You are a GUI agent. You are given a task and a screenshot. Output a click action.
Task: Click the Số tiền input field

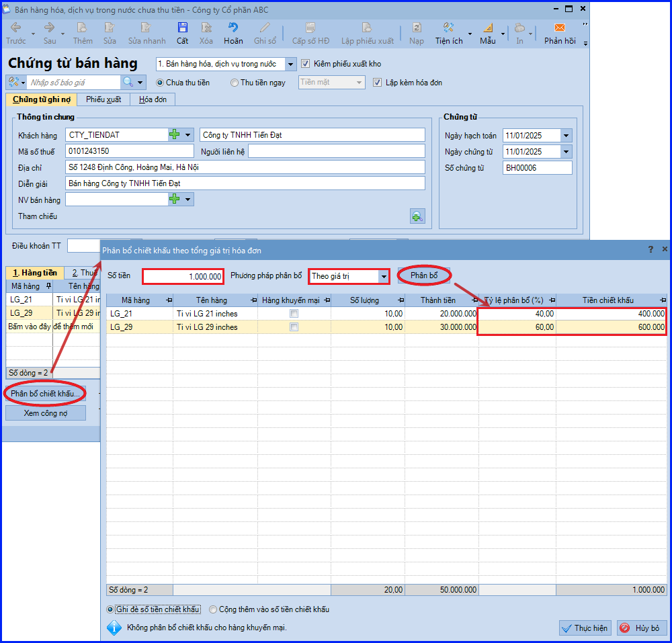click(x=183, y=277)
